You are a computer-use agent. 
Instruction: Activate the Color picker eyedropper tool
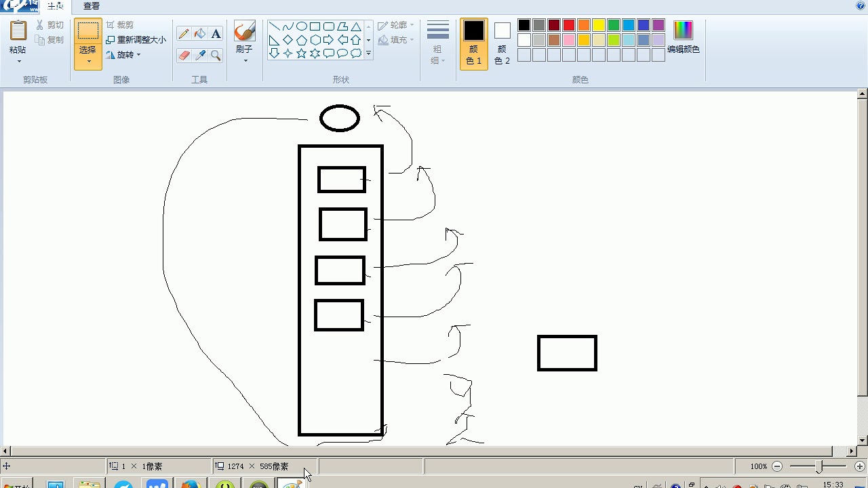(200, 56)
